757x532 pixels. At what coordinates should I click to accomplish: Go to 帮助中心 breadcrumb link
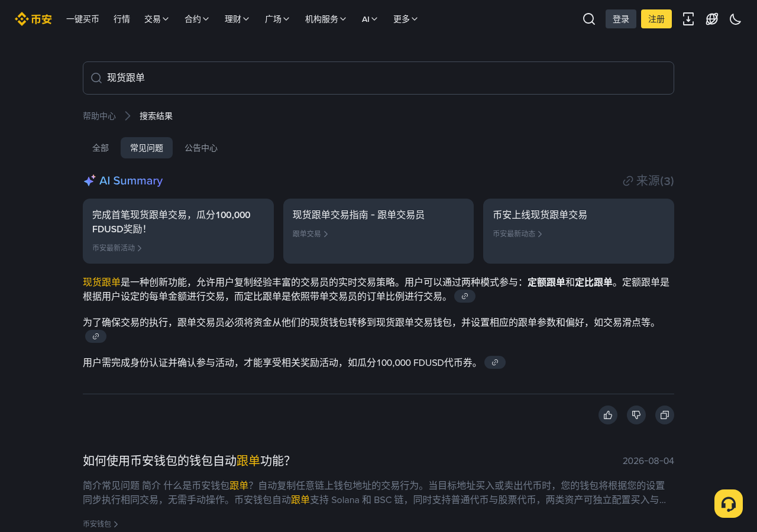(99, 116)
